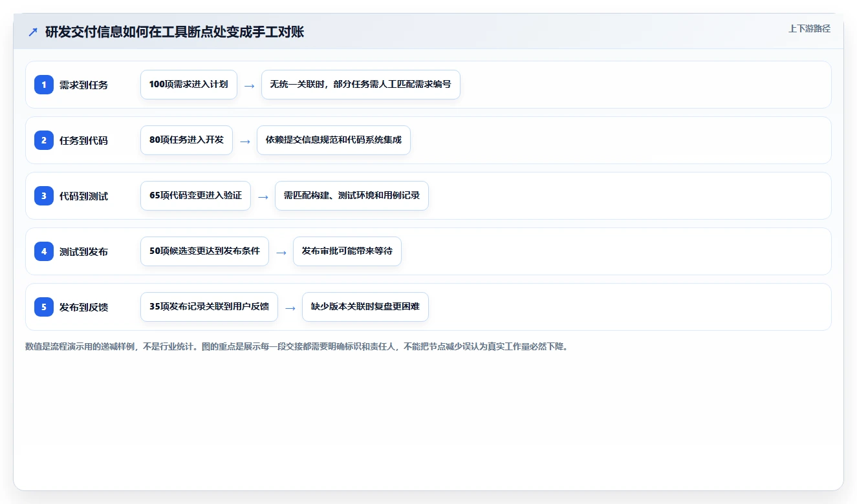Click the footnote starting 数值是流程演示用的递减样例
The width and height of the screenshot is (857, 504).
[297, 346]
